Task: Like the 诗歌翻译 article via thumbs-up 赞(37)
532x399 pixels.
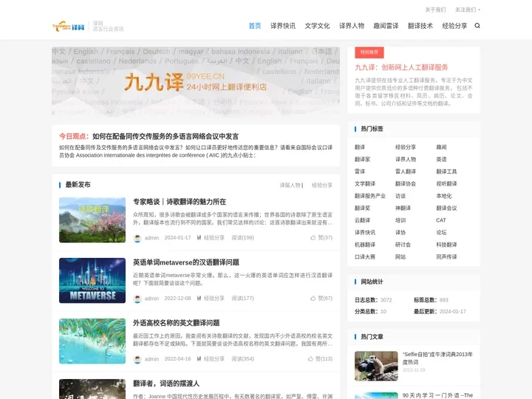Action: 321,237
